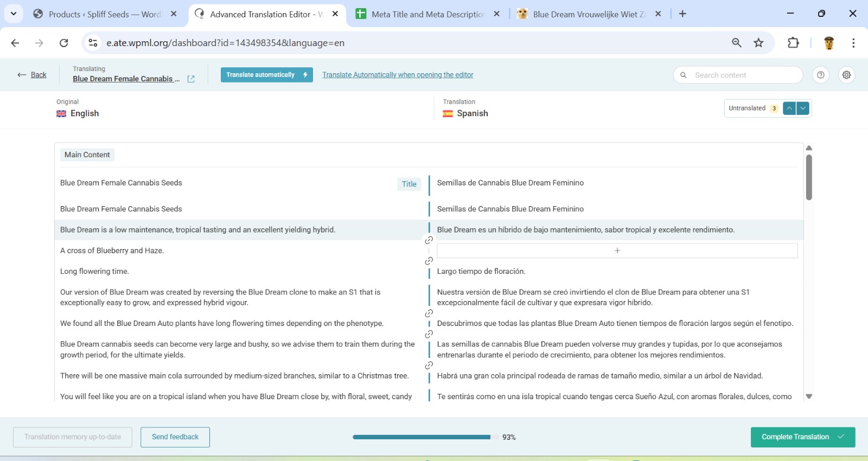Open the help question mark icon

821,75
